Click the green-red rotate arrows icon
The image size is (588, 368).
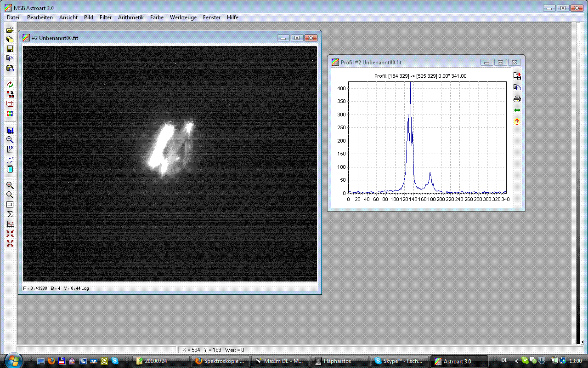(x=10, y=85)
